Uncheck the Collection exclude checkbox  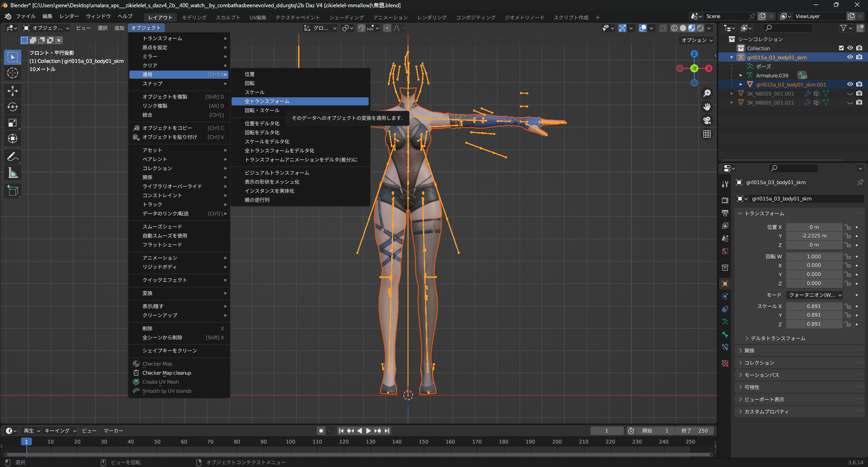(x=841, y=48)
